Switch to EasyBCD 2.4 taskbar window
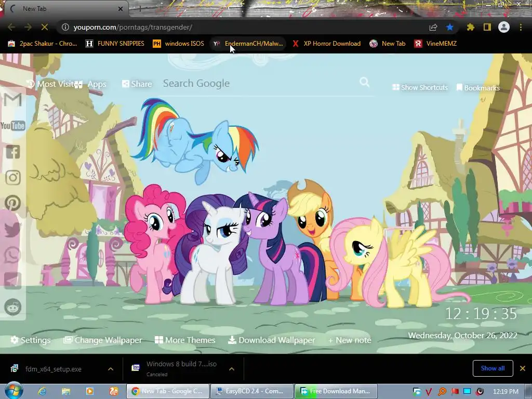The height and width of the screenshot is (399, 532). (x=252, y=391)
